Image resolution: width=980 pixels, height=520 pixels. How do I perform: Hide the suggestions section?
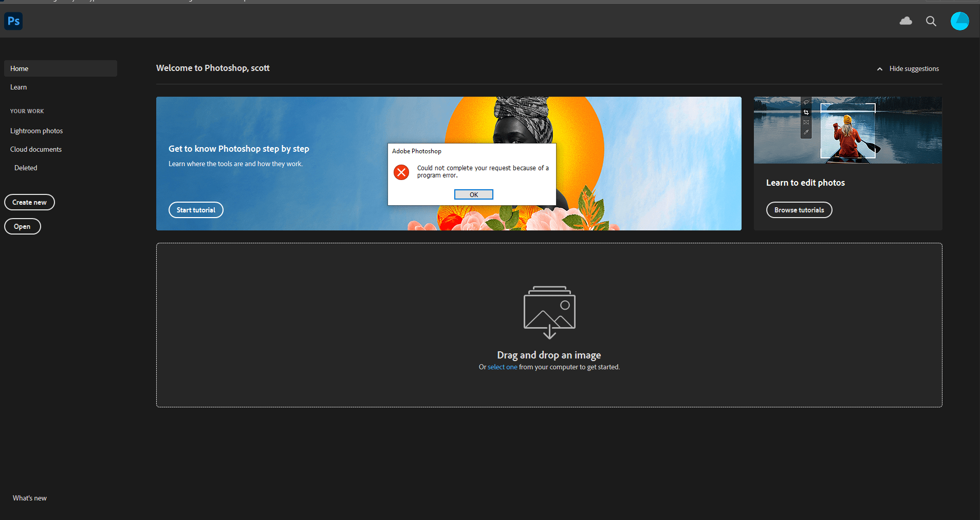(x=914, y=68)
